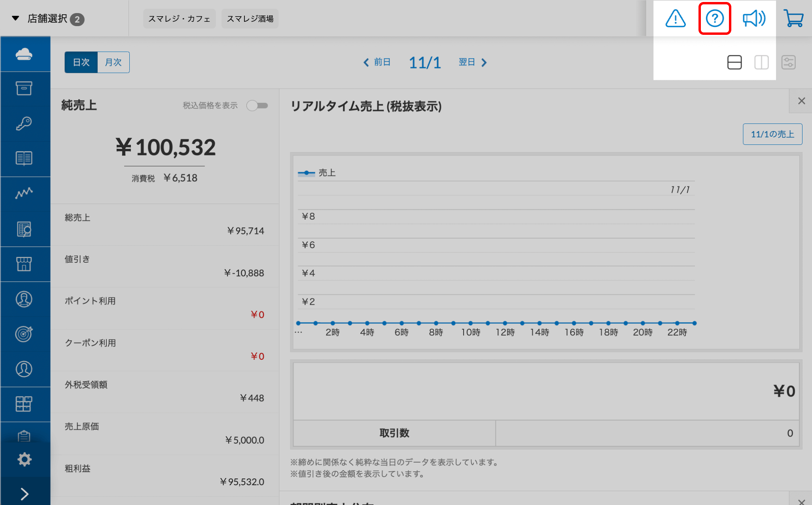This screenshot has height=505, width=812.
Task: Open the key icon in sidebar
Action: [x=24, y=123]
